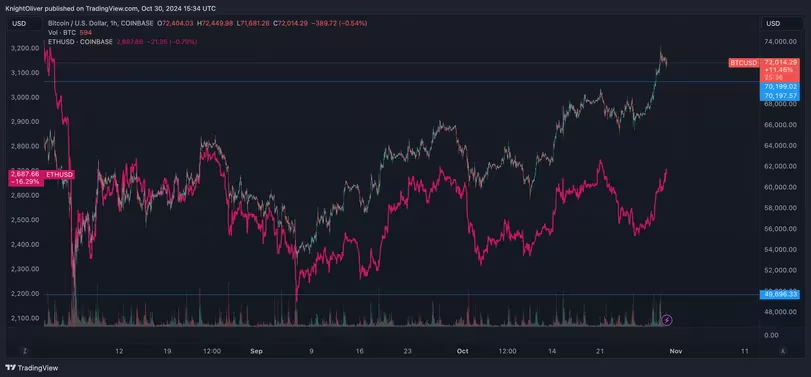The height and width of the screenshot is (377, 811).
Task: Click the Oct label on time axis
Action: tap(462, 351)
